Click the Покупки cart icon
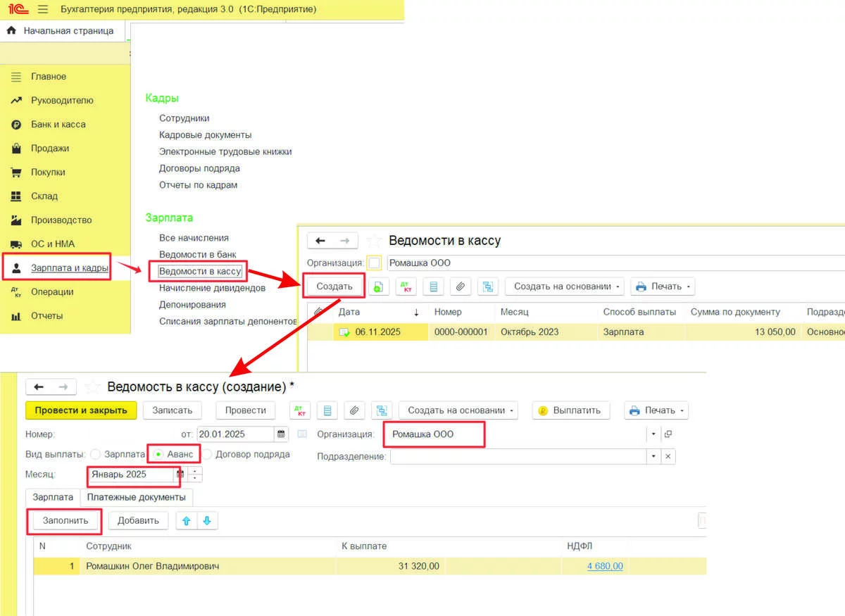This screenshot has height=616, width=845. click(16, 172)
